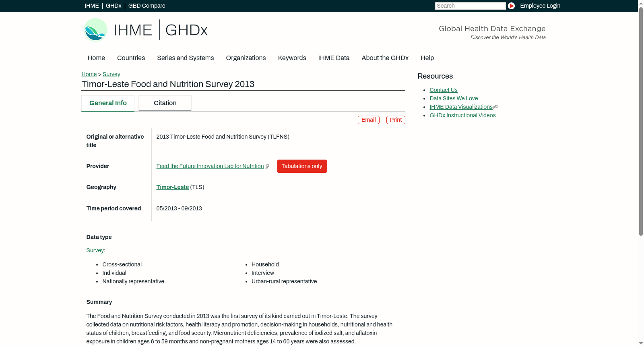Open GHDx Instructional Videos link
This screenshot has width=644, height=347.
[x=462, y=116]
